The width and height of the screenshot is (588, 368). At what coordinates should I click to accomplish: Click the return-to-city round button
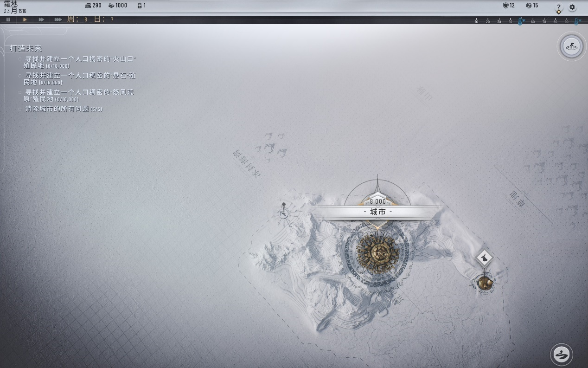click(571, 46)
